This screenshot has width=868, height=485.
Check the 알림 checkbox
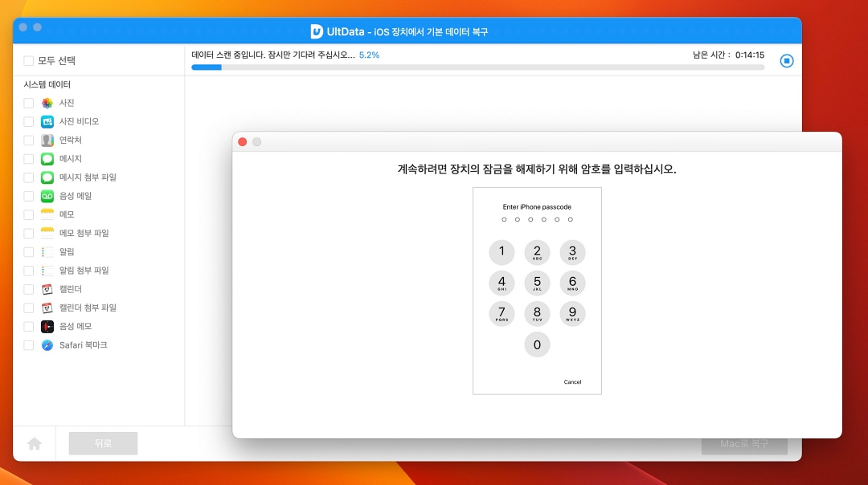point(29,252)
